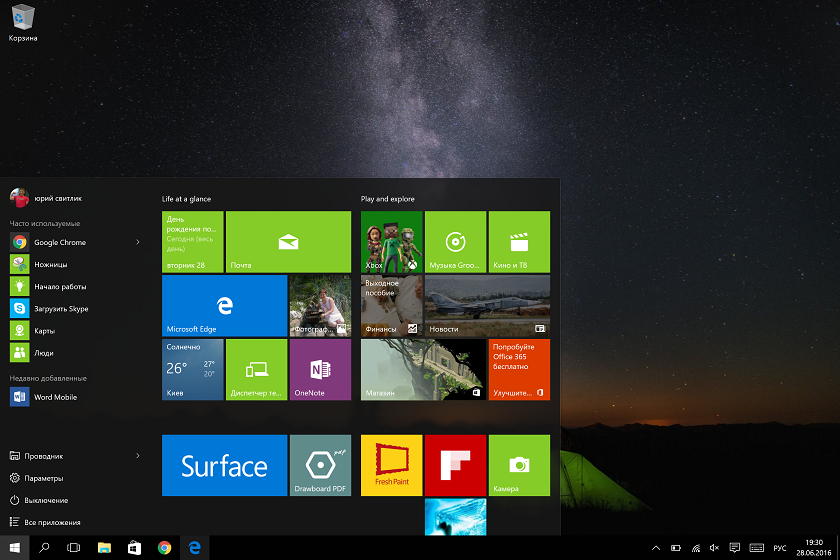Open the Диспетчер телефонов tile

[257, 369]
